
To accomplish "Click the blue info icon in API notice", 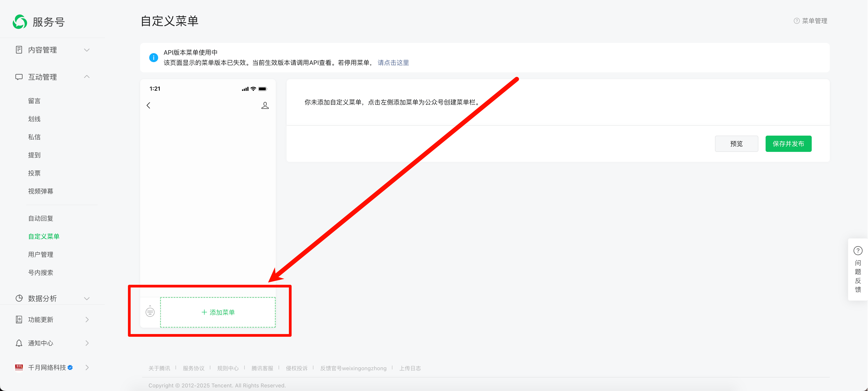I will tap(154, 58).
